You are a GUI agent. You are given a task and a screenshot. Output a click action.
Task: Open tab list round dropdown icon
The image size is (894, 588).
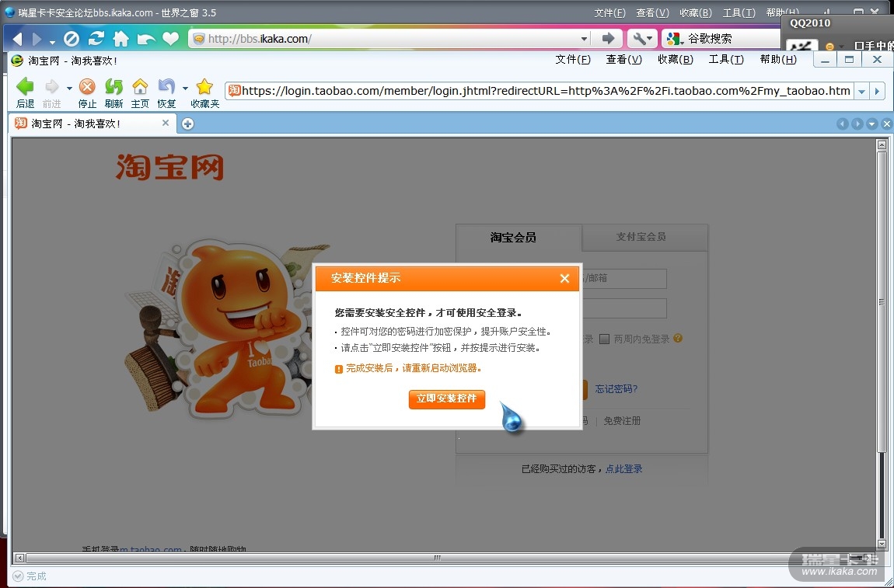pos(871,124)
